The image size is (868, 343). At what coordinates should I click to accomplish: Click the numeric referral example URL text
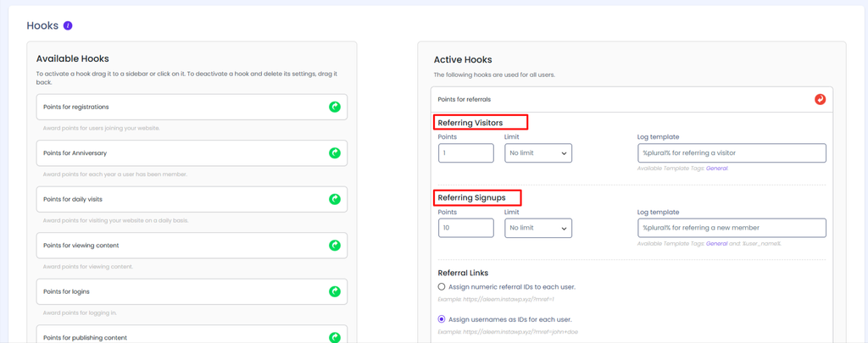[496, 299]
